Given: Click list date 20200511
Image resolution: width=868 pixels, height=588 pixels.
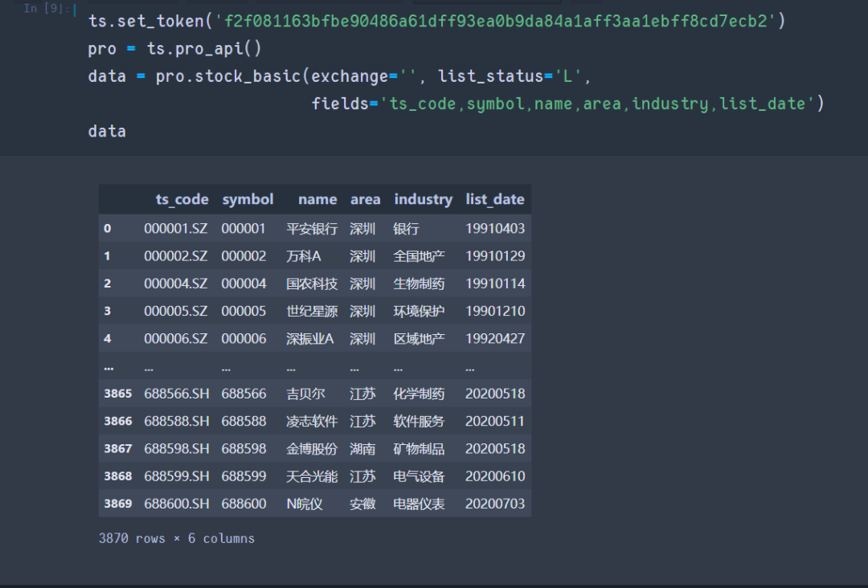Looking at the screenshot, I should tap(495, 422).
